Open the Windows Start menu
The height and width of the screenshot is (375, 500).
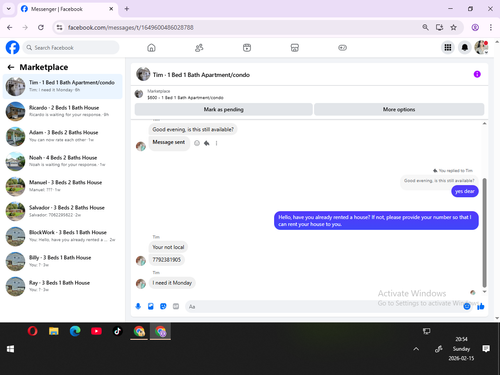10,349
